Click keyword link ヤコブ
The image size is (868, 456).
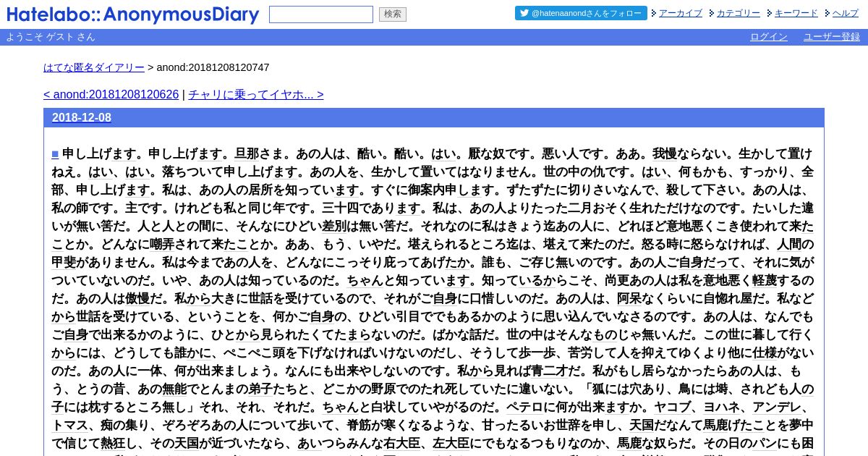pos(672,407)
